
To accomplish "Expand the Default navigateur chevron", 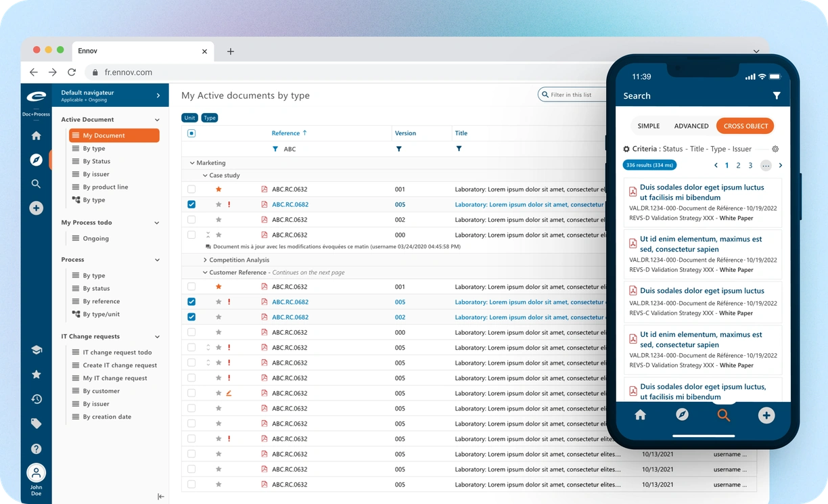I will (x=158, y=95).
